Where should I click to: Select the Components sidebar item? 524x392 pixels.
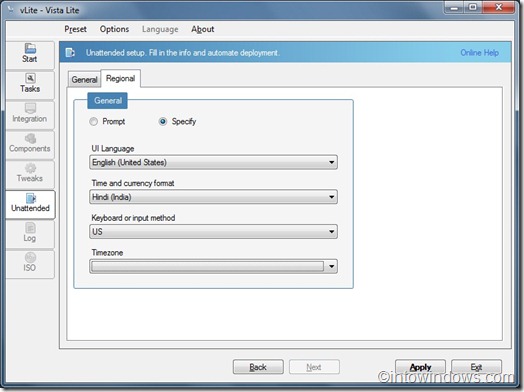click(30, 144)
